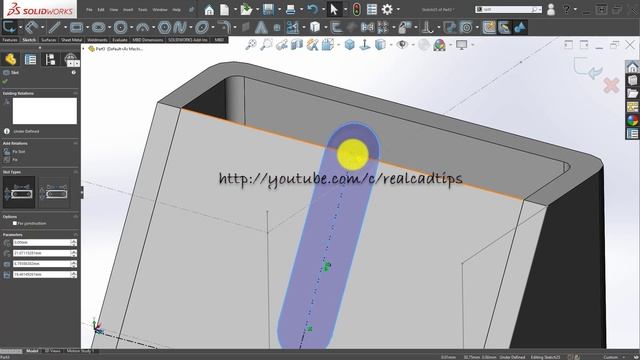Open the Options gear
This screenshot has width=640, height=360.
tap(387, 9)
